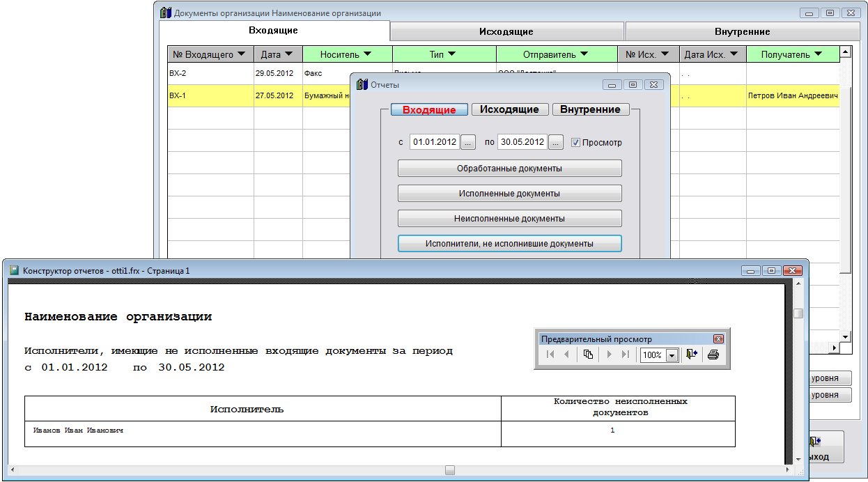Print the report with the printer icon

(713, 355)
